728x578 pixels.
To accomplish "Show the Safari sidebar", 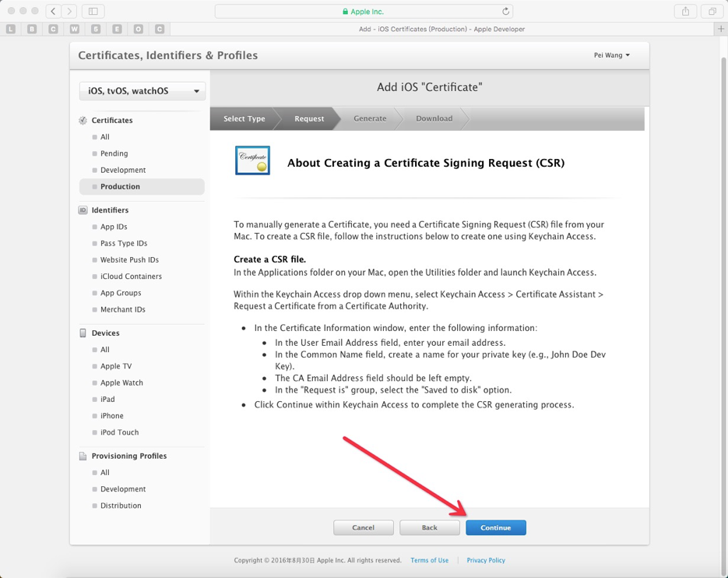I will (x=93, y=11).
